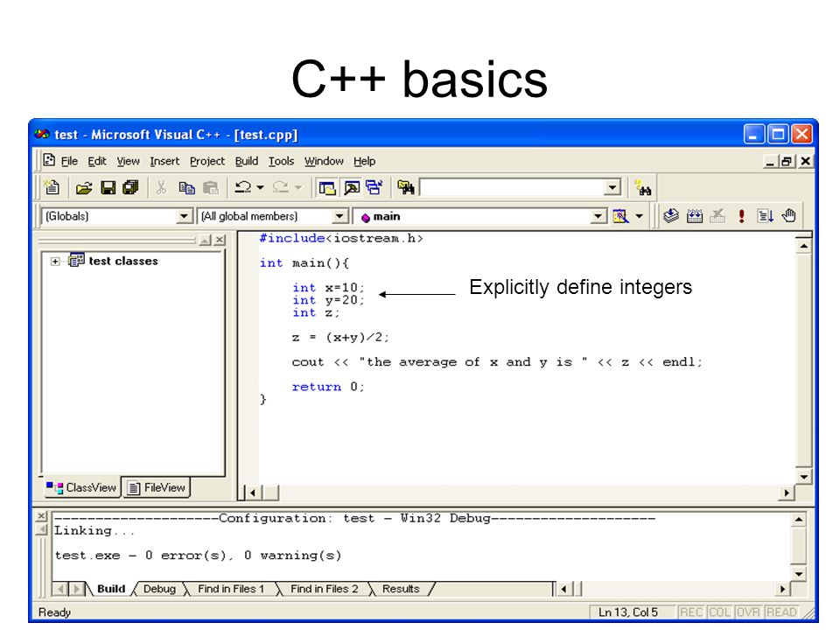Click the Cut scissors icon
The image size is (840, 630).
tap(161, 187)
